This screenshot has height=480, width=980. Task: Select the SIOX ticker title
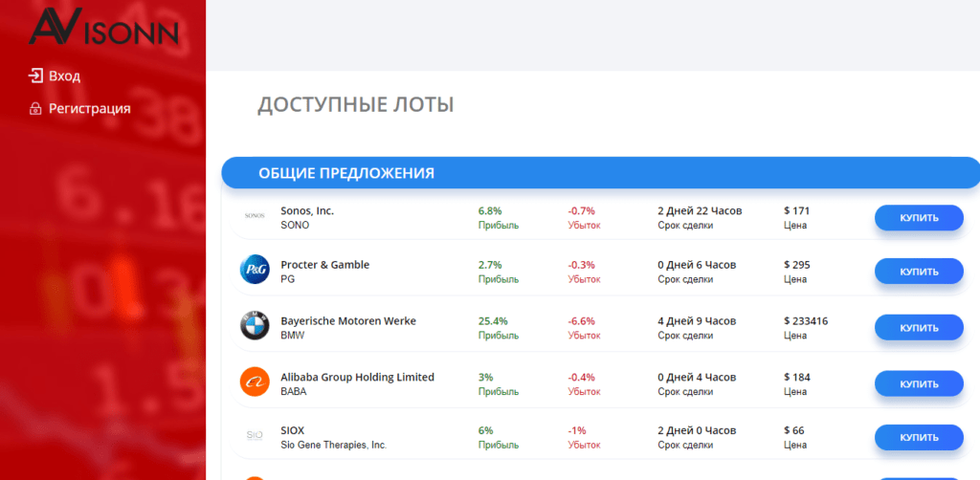[293, 430]
